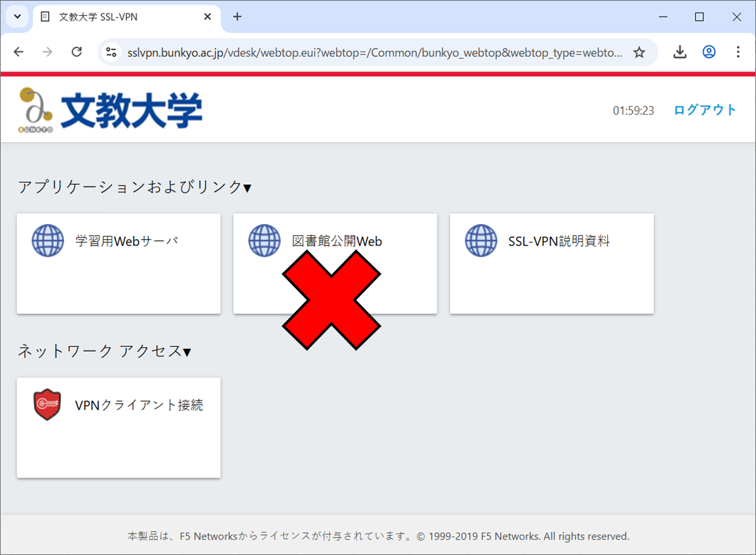Close the browser window
The height and width of the screenshot is (555, 756).
[x=736, y=17]
